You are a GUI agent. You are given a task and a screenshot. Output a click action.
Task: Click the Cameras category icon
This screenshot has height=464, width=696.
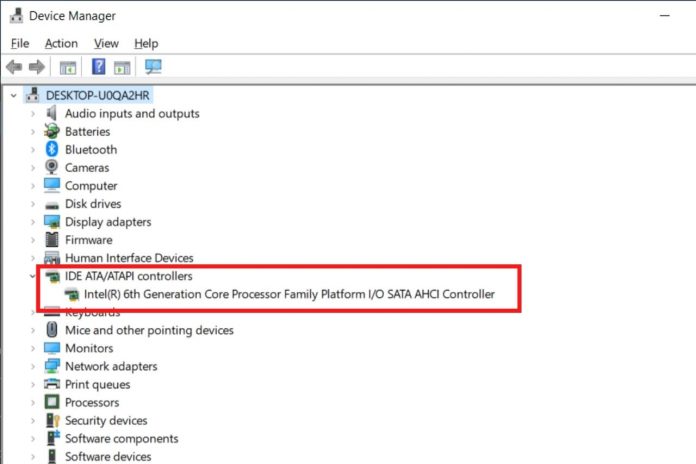pos(53,168)
